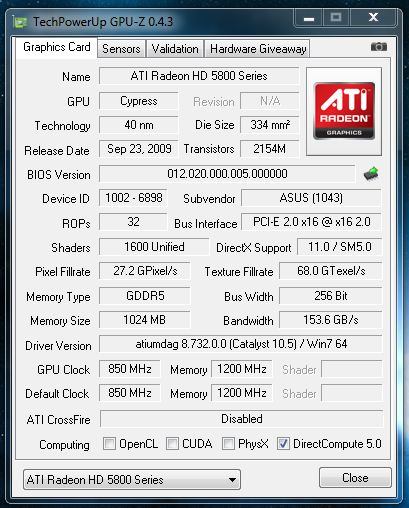
Task: Click the Close button
Action: 355,478
